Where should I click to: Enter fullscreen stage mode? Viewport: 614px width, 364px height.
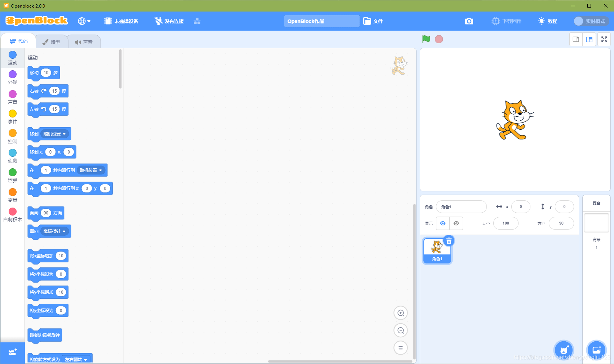click(x=604, y=39)
